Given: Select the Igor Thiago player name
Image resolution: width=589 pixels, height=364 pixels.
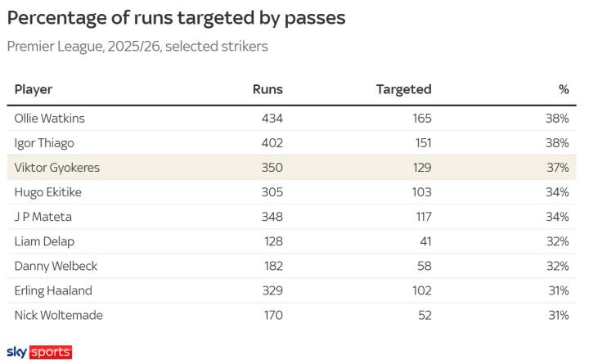Looking at the screenshot, I should point(44,143).
